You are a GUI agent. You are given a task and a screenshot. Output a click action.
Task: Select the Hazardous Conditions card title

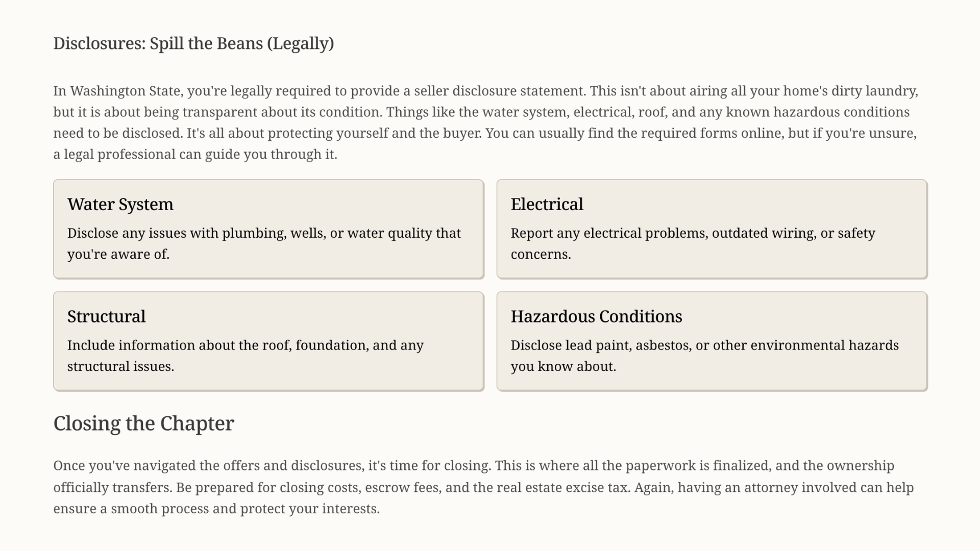pyautogui.click(x=596, y=316)
